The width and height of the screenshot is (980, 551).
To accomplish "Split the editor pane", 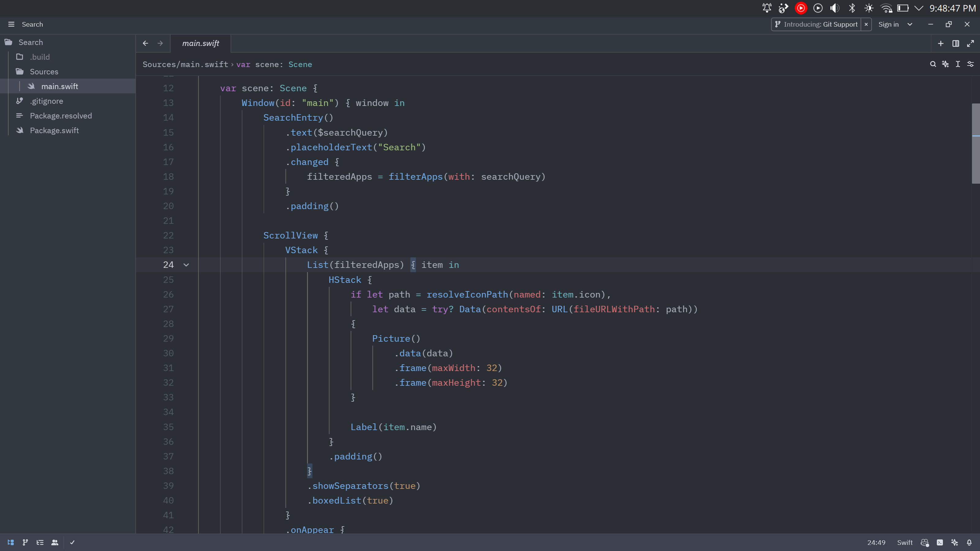I will coord(956,43).
